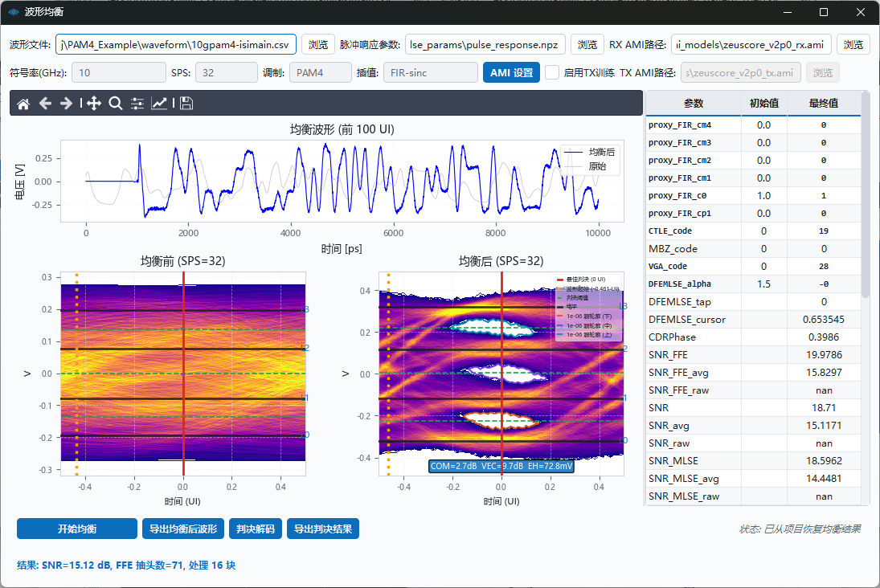Open the edit axis curves icon

click(159, 104)
